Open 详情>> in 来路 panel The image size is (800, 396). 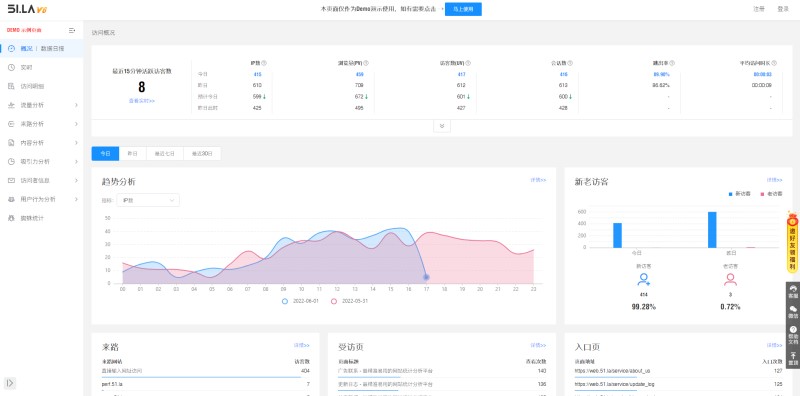(301, 345)
